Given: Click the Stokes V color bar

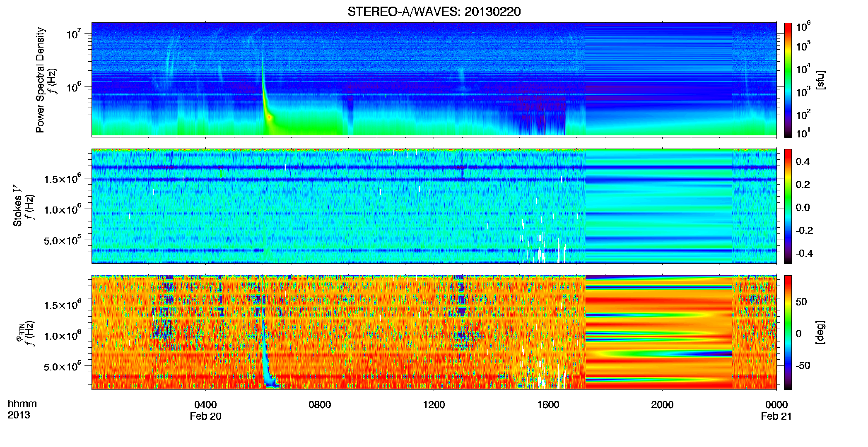Looking at the screenshot, I should coord(788,206).
